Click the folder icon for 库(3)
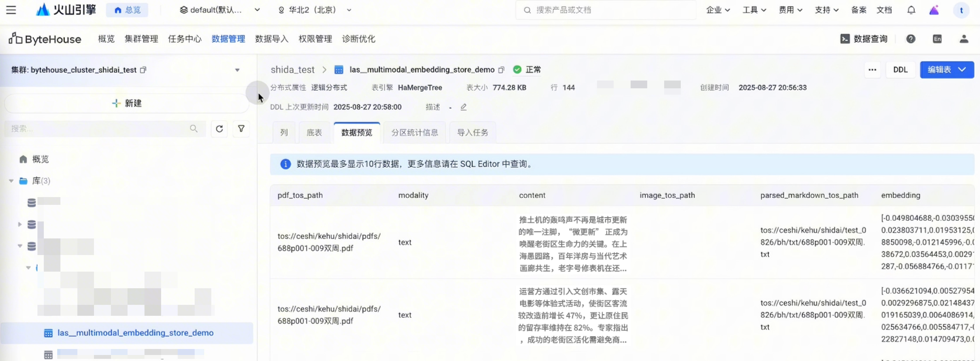 coord(23,181)
